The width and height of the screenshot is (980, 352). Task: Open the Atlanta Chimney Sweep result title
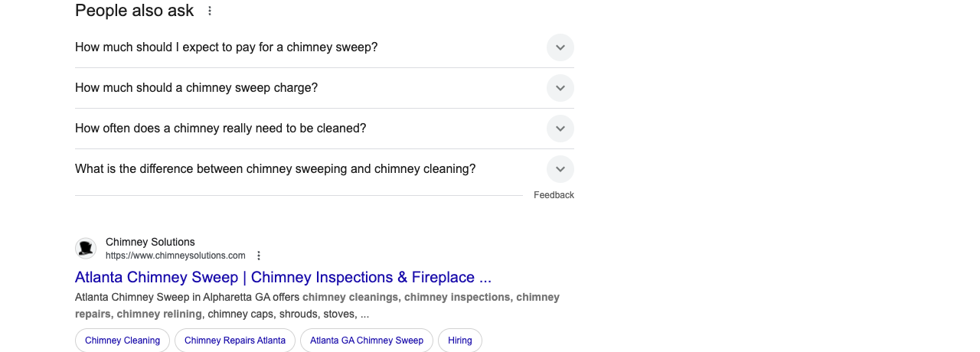click(283, 277)
